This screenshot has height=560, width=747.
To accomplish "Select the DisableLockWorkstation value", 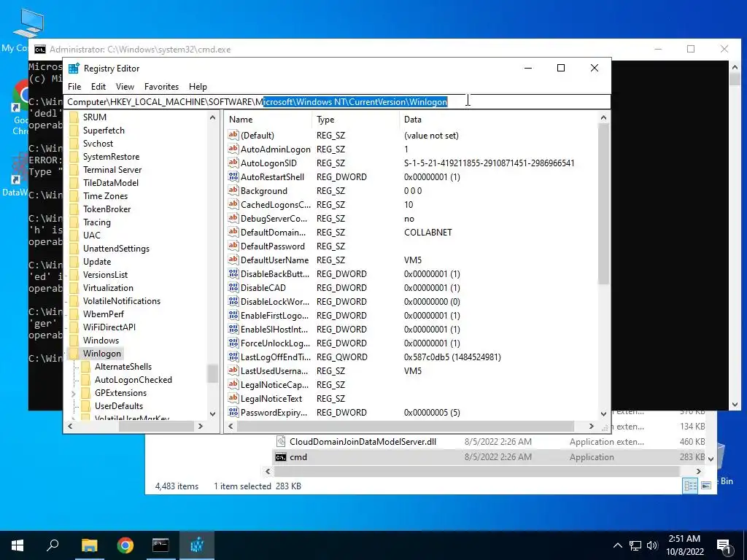I will (275, 301).
